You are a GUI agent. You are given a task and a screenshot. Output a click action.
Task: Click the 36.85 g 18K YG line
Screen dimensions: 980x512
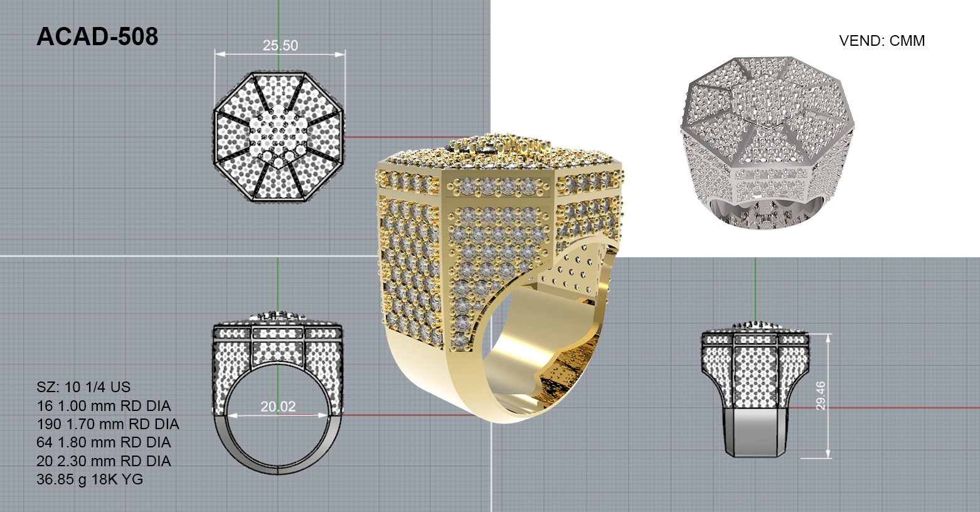coord(90,479)
